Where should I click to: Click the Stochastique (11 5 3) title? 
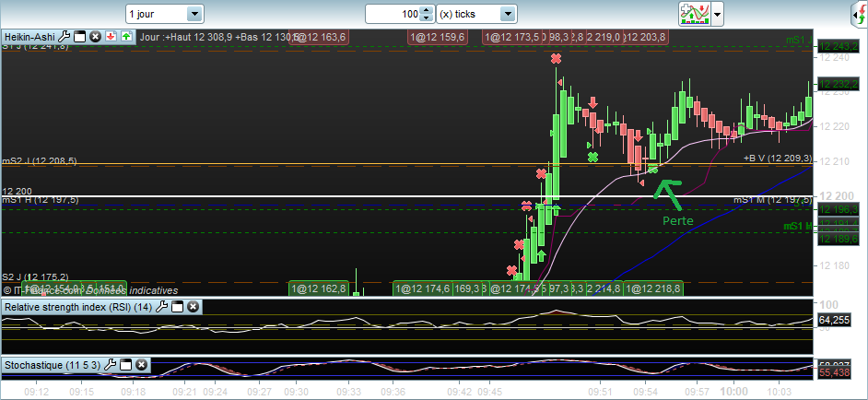pyautogui.click(x=53, y=365)
